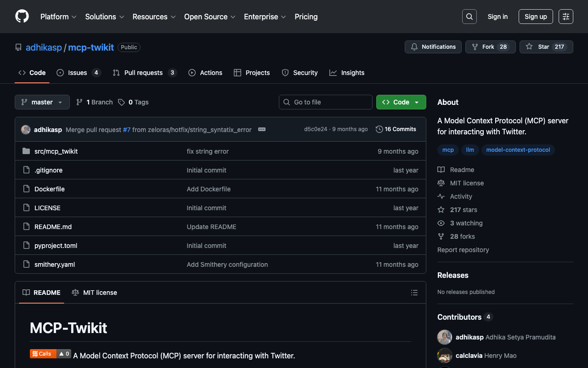Open README outline list icon
This screenshot has height=368, width=588.
414,293
